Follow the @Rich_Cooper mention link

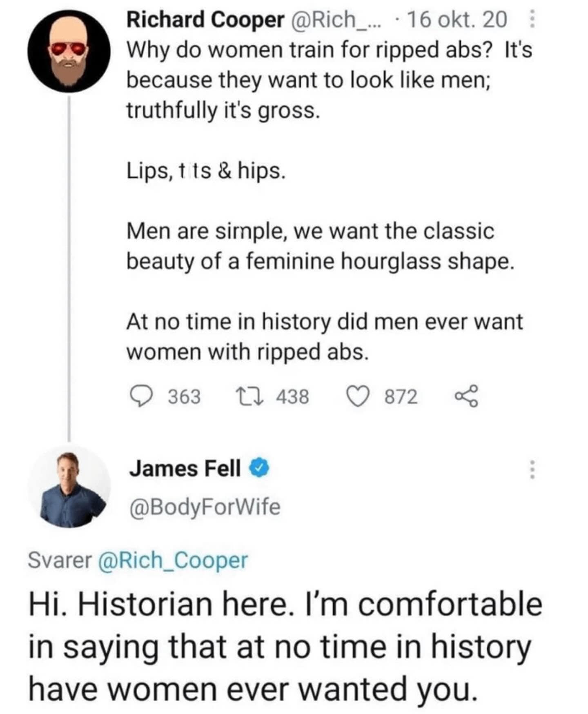pyautogui.click(x=173, y=560)
